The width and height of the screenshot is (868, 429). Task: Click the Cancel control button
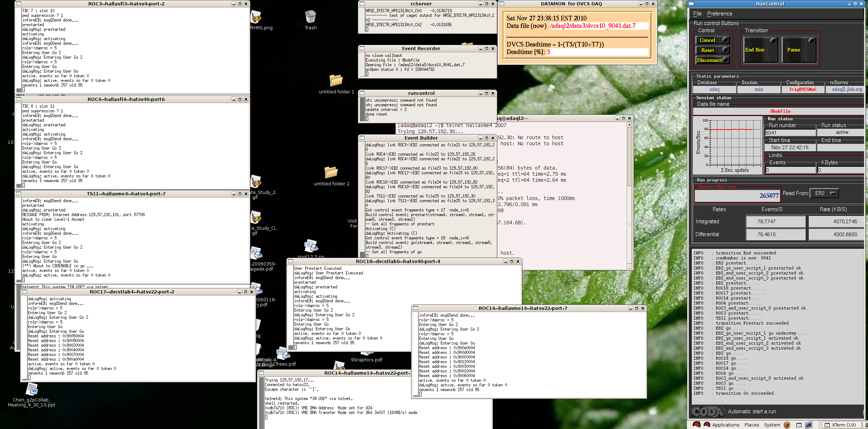click(713, 40)
